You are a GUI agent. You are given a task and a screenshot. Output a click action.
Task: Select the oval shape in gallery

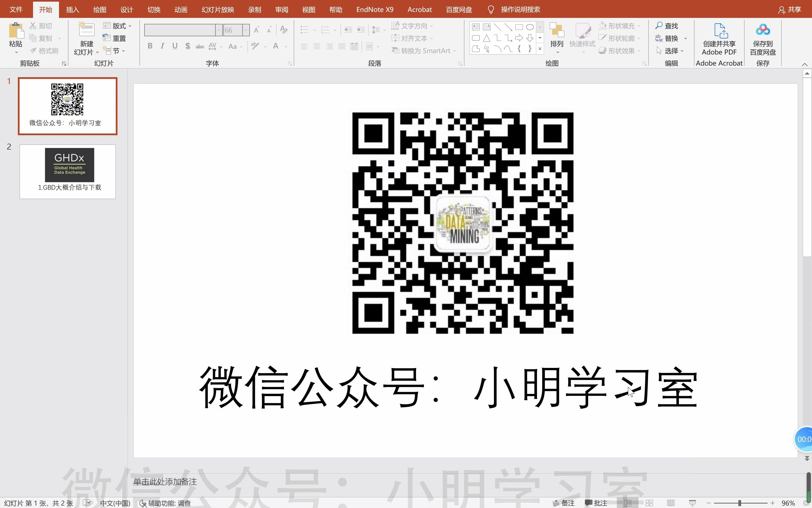(530, 27)
